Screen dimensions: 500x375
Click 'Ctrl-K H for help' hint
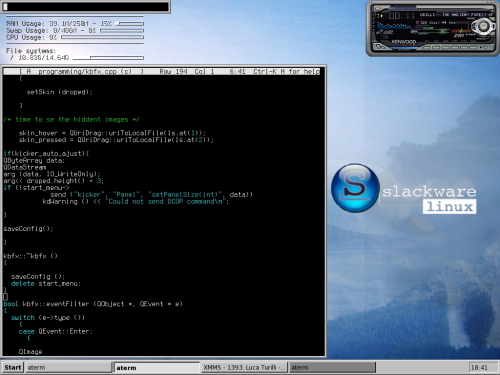(286, 71)
